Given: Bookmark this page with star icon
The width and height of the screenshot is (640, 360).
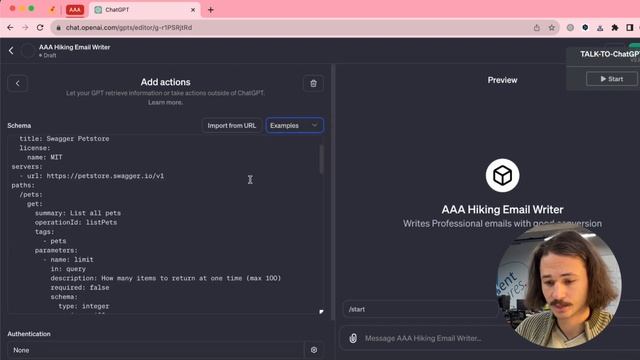Looking at the screenshot, I should click(x=552, y=27).
